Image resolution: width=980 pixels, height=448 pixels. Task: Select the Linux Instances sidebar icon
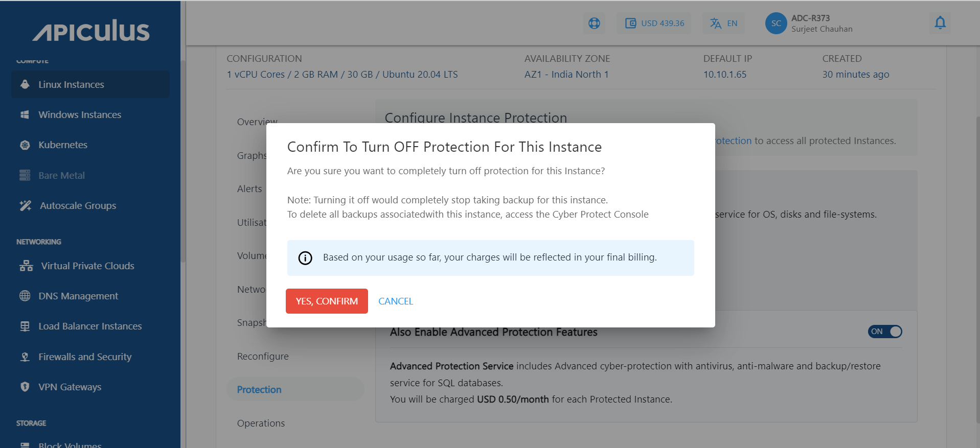(x=25, y=84)
